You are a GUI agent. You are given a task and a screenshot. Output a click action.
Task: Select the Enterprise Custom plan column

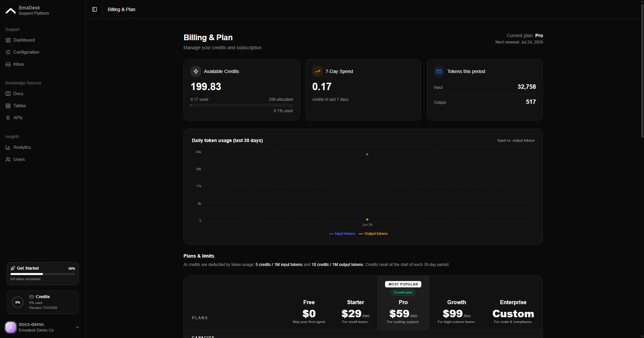point(513,312)
